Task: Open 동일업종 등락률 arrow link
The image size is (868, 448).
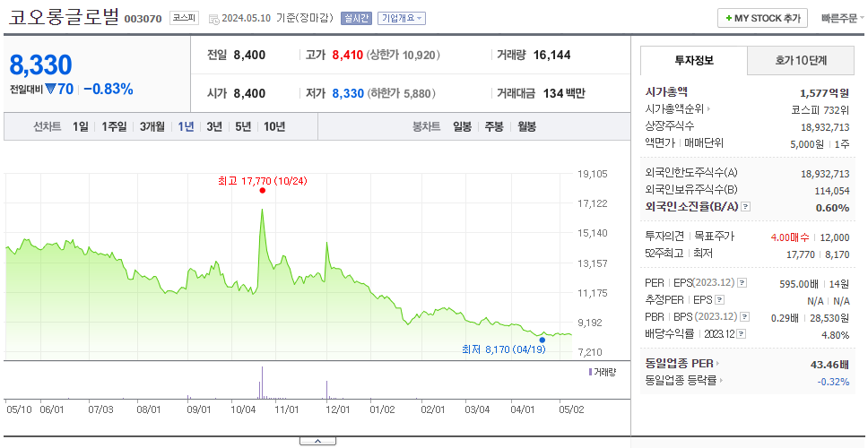Action: [x=721, y=381]
